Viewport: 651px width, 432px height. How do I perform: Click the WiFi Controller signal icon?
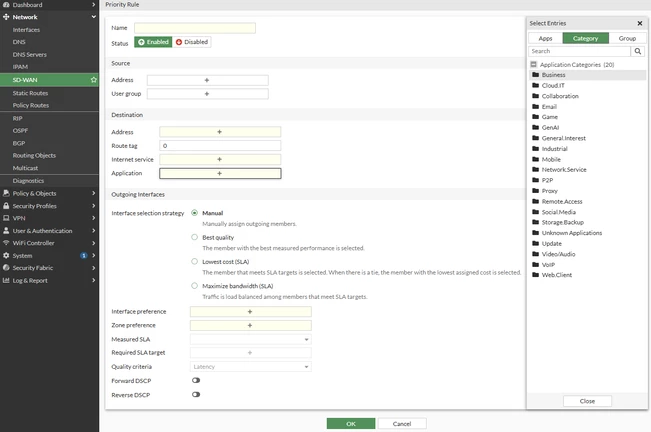(6, 243)
